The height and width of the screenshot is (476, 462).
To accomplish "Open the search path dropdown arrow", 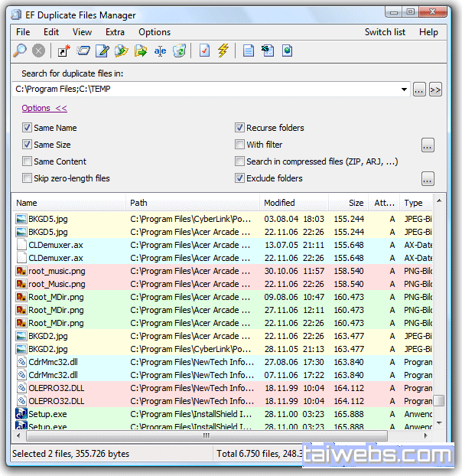I will [405, 90].
